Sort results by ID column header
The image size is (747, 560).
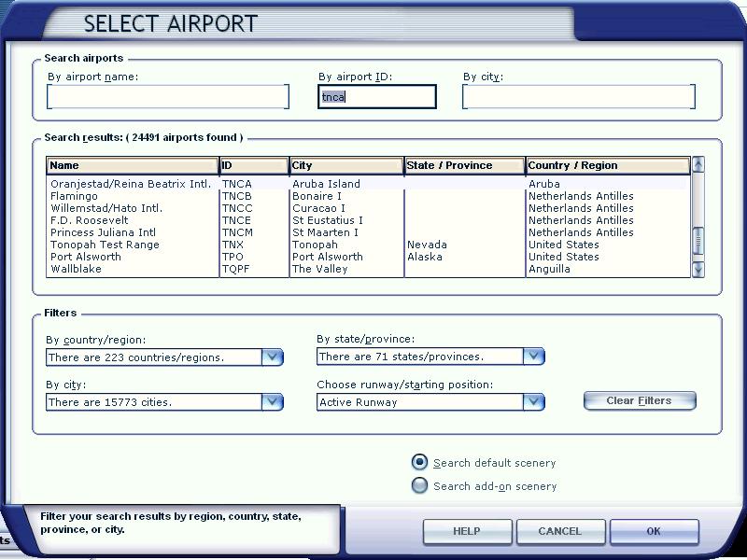pos(253,166)
